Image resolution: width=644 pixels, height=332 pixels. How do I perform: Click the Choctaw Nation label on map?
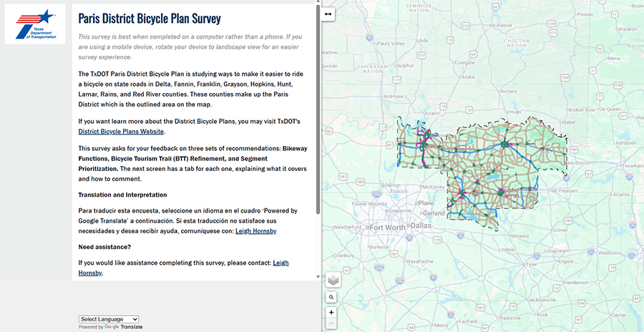[517, 43]
